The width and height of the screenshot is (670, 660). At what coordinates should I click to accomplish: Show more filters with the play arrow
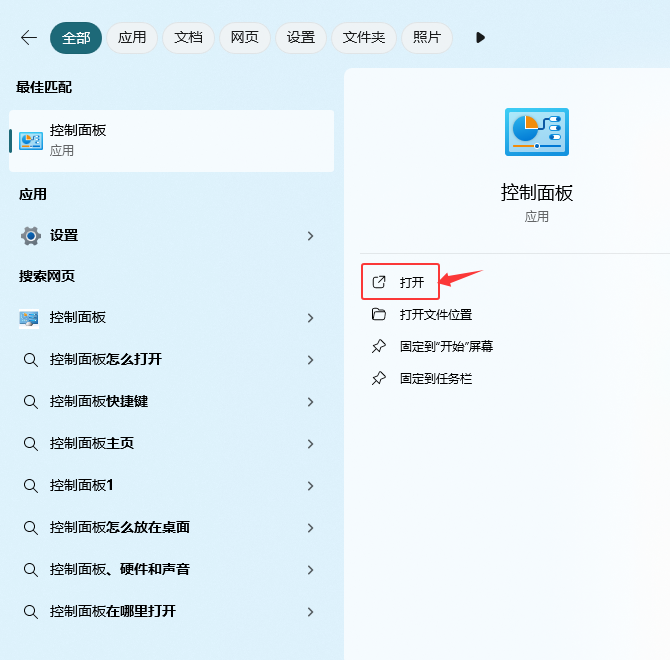pyautogui.click(x=480, y=38)
